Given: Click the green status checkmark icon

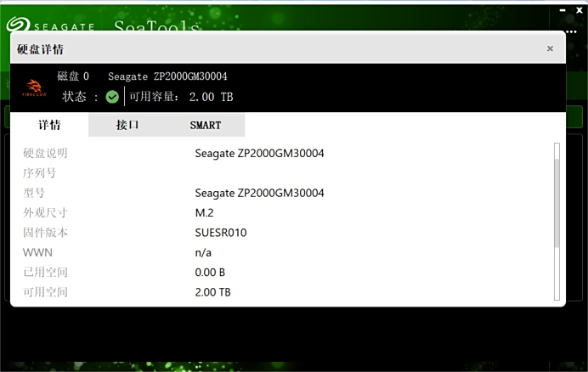Looking at the screenshot, I should coord(112,97).
